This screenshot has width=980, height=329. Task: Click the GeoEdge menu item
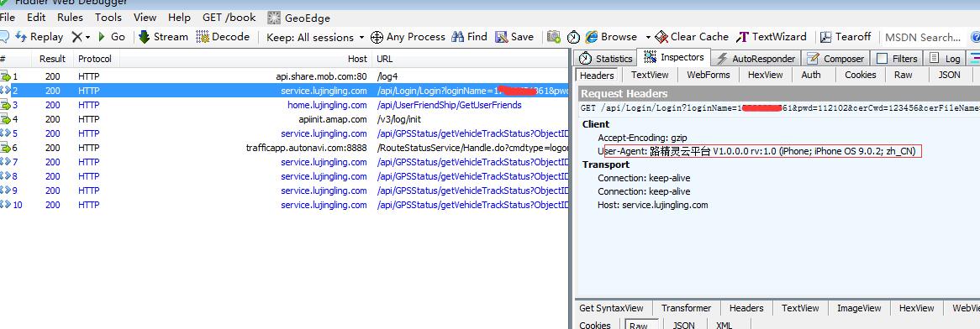298,18
